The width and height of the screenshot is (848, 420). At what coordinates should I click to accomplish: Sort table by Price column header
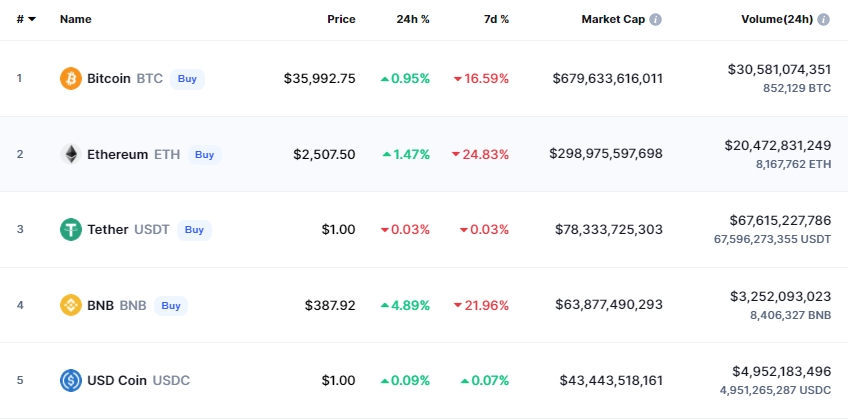(x=341, y=20)
